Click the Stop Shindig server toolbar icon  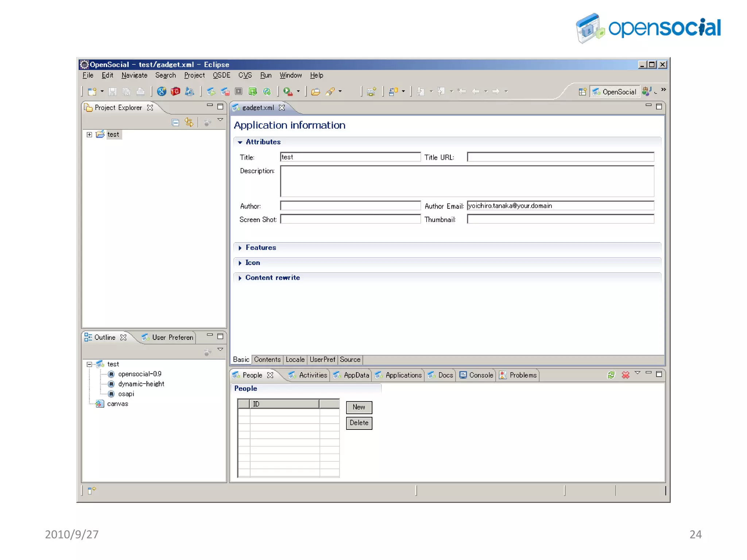pyautogui.click(x=225, y=91)
